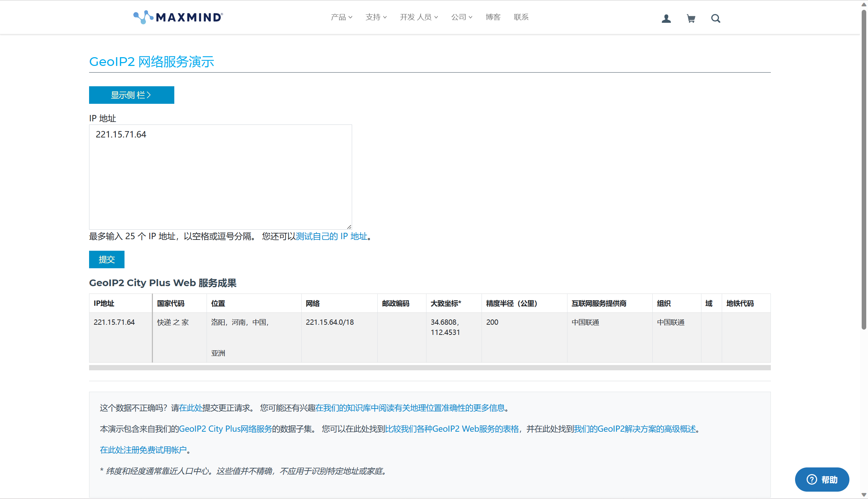
Task: Click the 国家代码 column header
Action: 180,303
